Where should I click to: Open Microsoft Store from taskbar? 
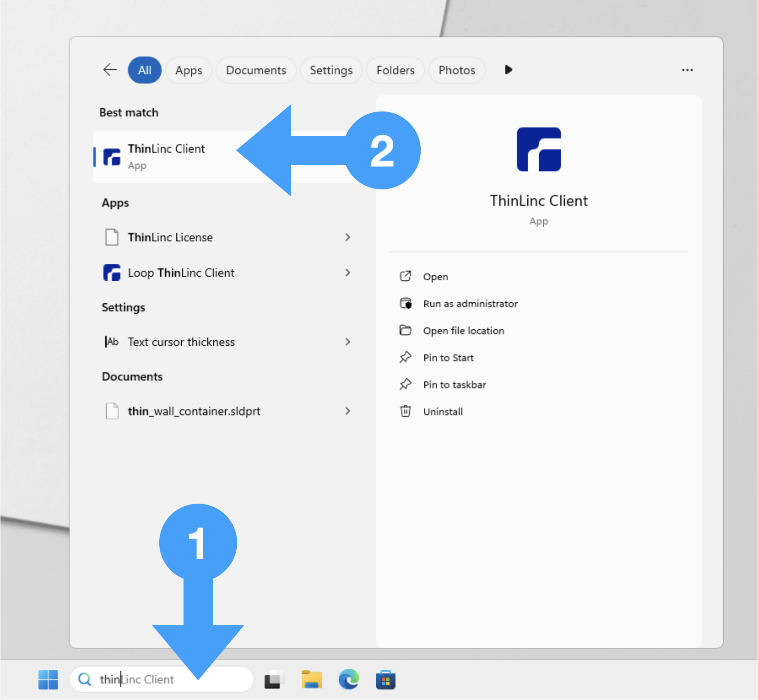click(x=385, y=679)
